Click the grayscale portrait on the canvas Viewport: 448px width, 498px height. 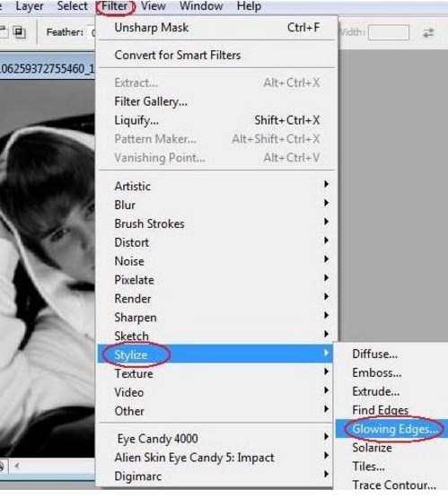[x=48, y=268]
